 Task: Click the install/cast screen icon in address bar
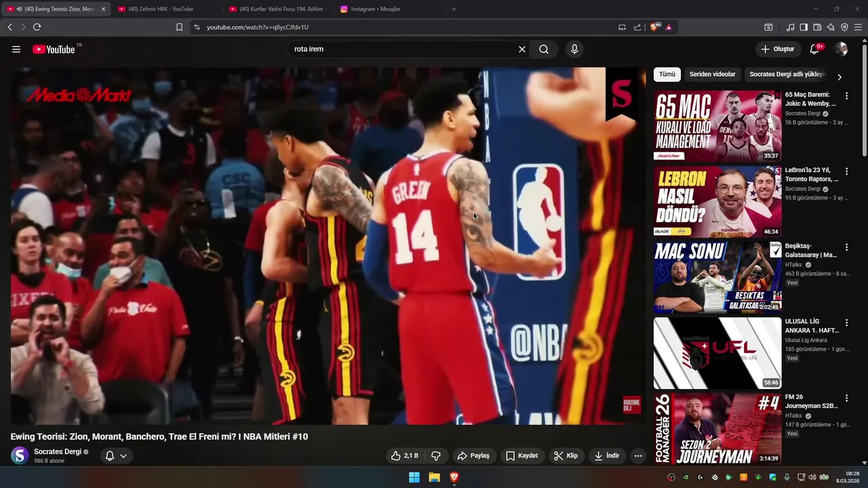coord(622,27)
